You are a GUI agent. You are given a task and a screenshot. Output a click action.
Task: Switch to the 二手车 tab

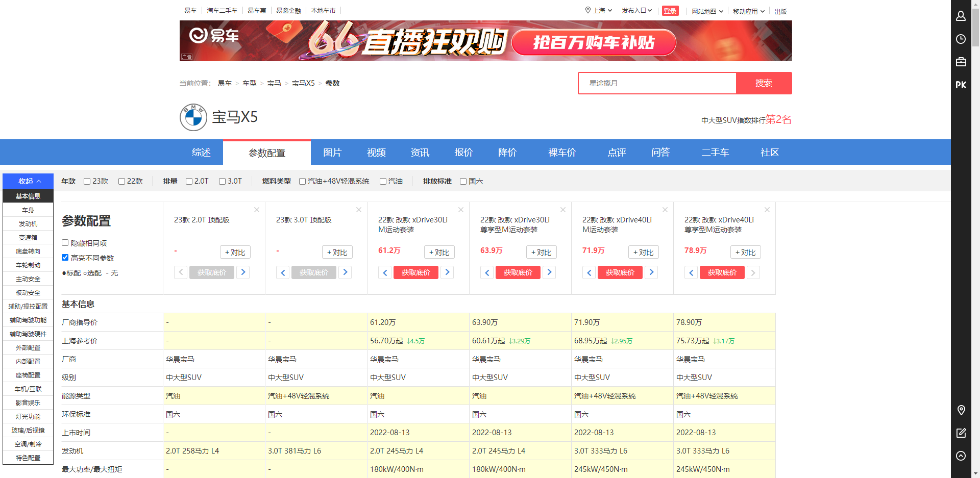click(715, 153)
